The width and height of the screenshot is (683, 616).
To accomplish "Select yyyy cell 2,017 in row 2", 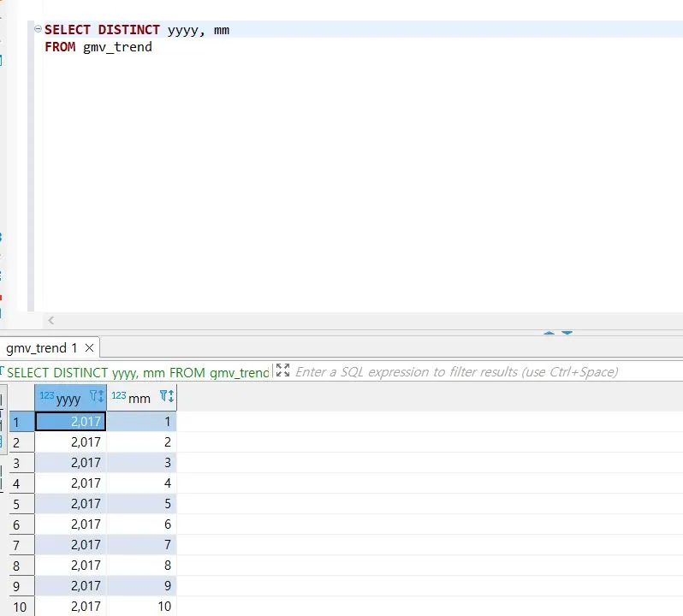I will 70,441.
